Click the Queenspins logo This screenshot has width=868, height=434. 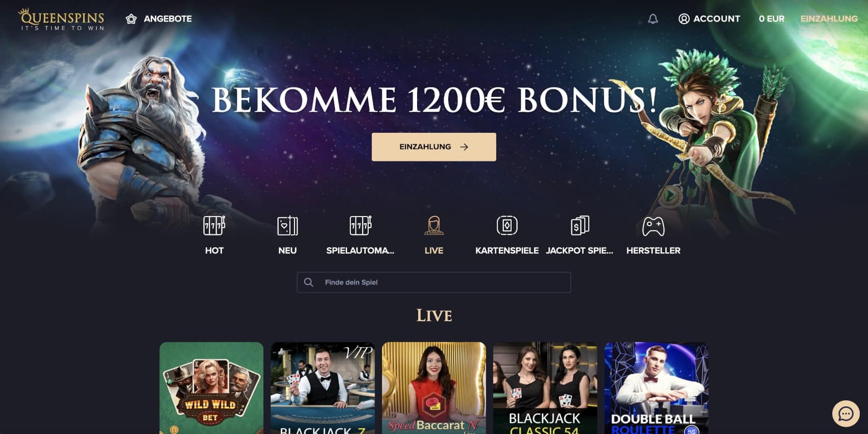[62, 19]
